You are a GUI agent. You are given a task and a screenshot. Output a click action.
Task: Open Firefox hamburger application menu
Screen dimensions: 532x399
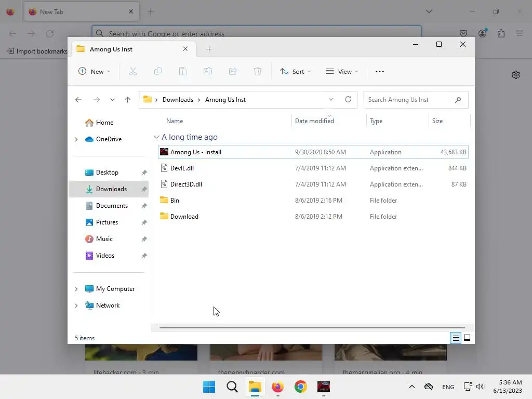520,33
